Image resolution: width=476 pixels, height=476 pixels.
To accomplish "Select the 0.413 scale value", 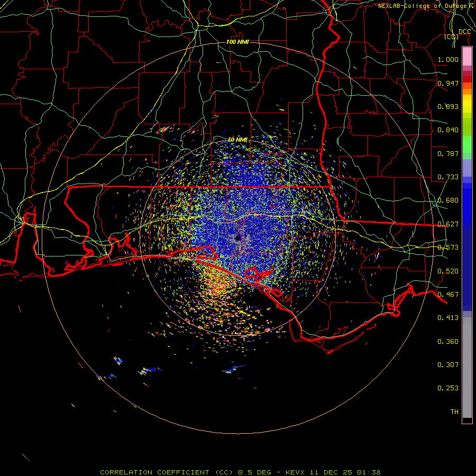I will [448, 317].
